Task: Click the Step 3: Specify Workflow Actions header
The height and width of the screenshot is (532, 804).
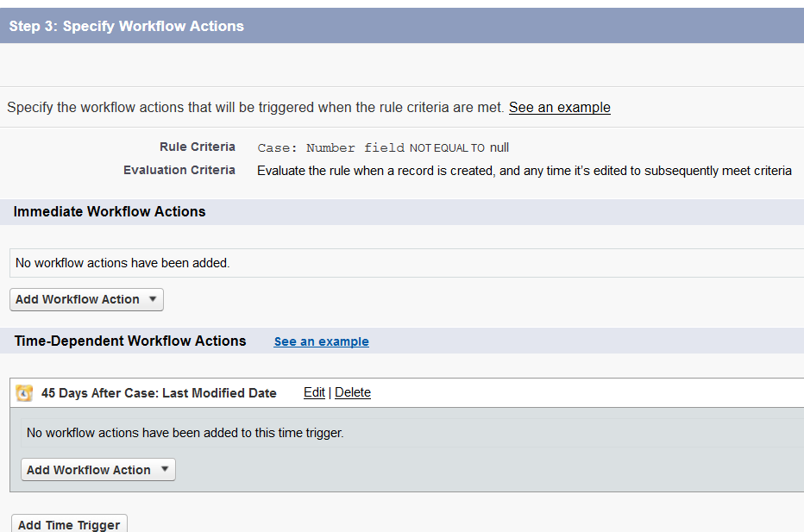Action: [x=127, y=26]
